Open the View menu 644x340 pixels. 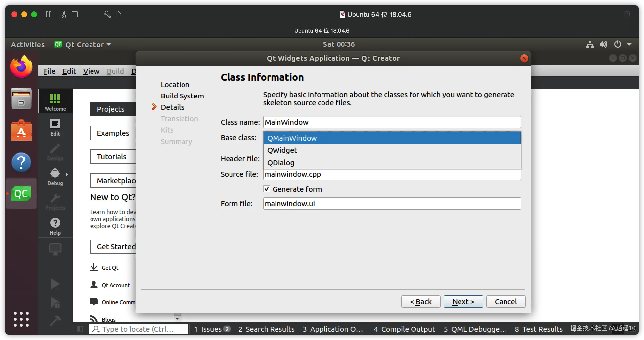(91, 71)
